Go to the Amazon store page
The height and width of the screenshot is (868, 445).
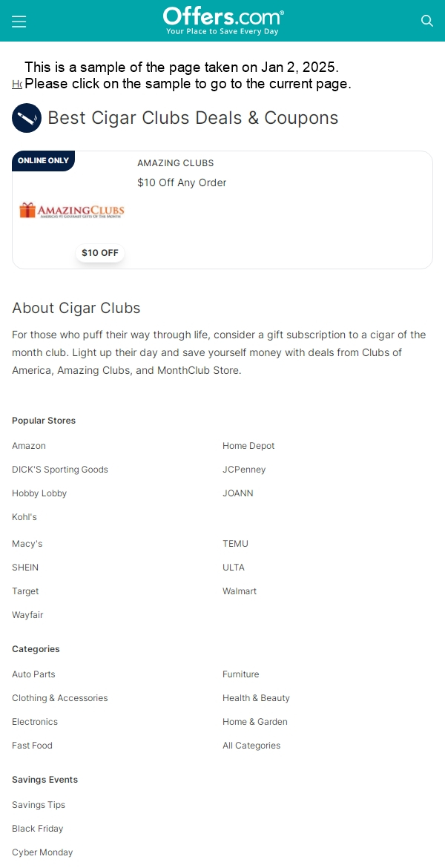click(29, 446)
